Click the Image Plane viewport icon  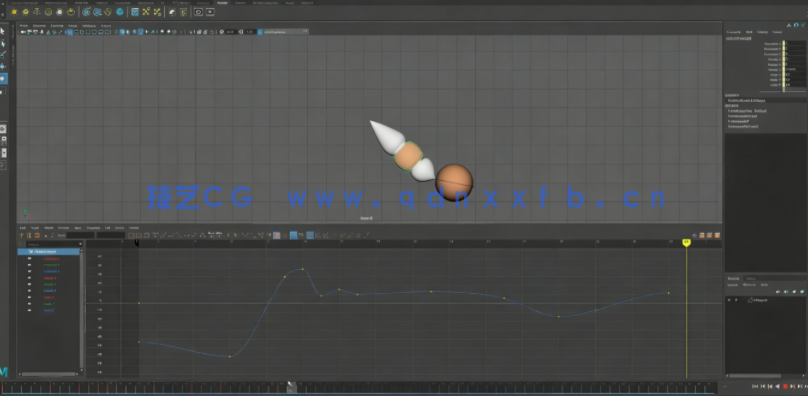pos(48,32)
